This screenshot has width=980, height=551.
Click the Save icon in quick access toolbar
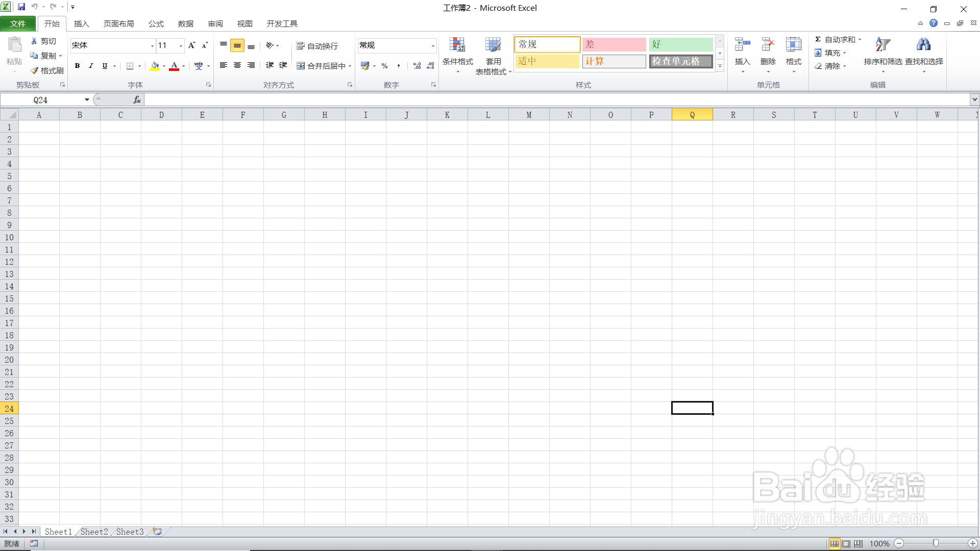[21, 7]
